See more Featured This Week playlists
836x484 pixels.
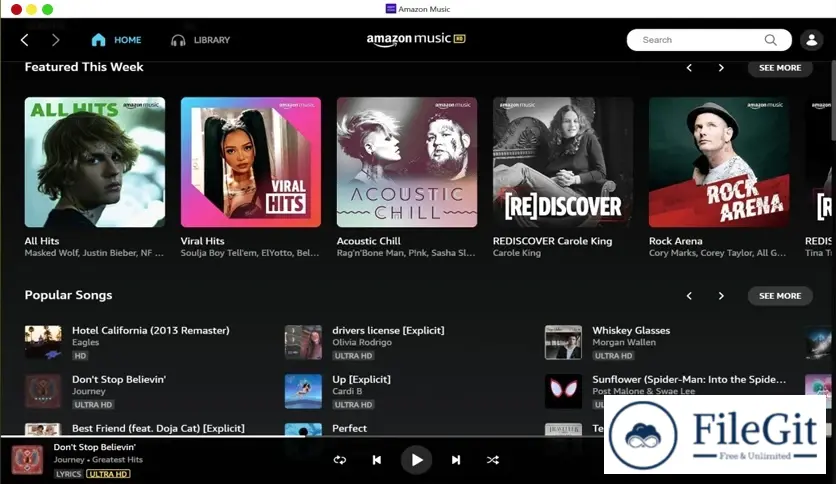point(780,68)
